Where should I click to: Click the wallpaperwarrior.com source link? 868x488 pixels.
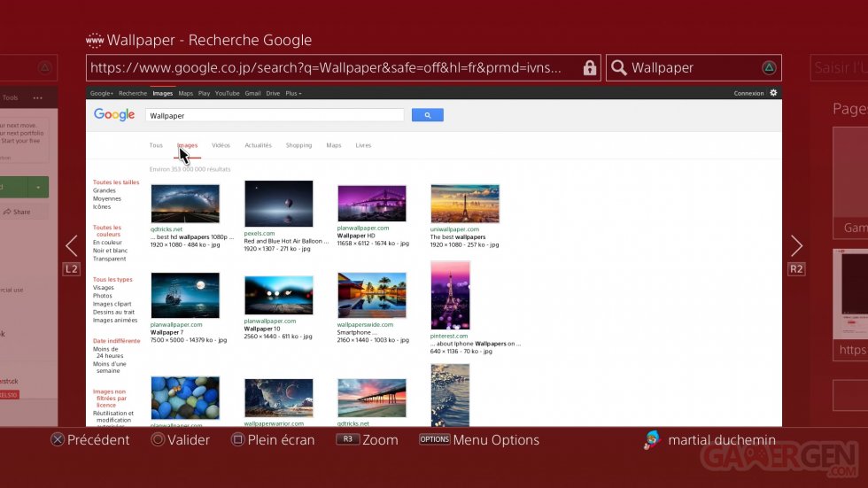[x=274, y=423]
